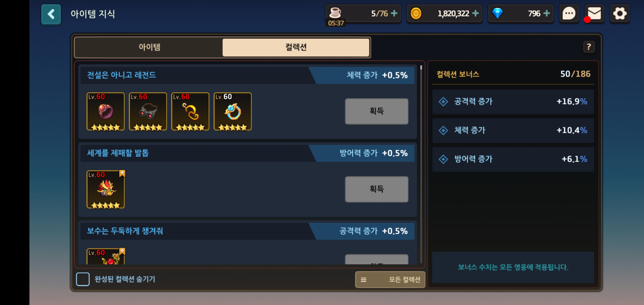Click 획득 for 세계를 제패할 발톱

point(376,189)
